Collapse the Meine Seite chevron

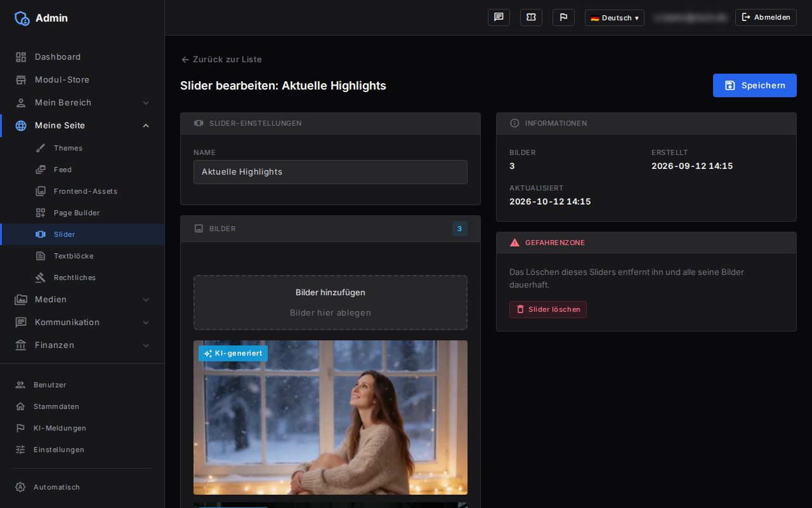[x=146, y=126]
